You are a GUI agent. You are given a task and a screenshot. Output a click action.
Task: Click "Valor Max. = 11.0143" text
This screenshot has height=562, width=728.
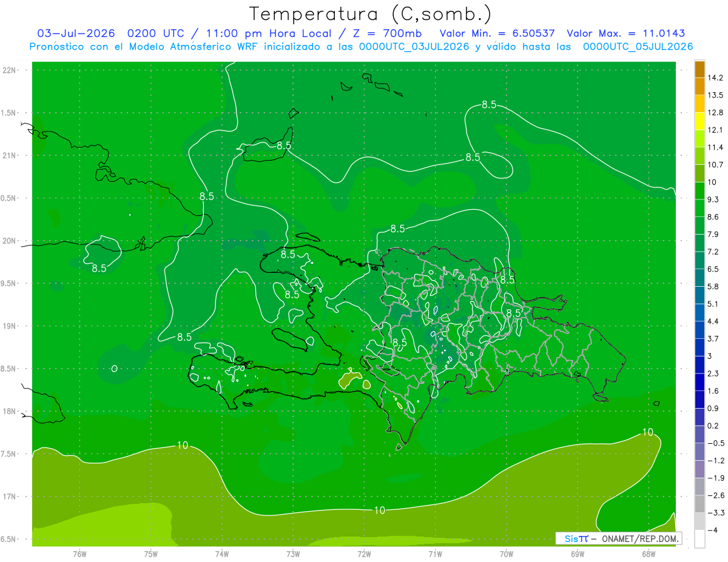pyautogui.click(x=626, y=33)
